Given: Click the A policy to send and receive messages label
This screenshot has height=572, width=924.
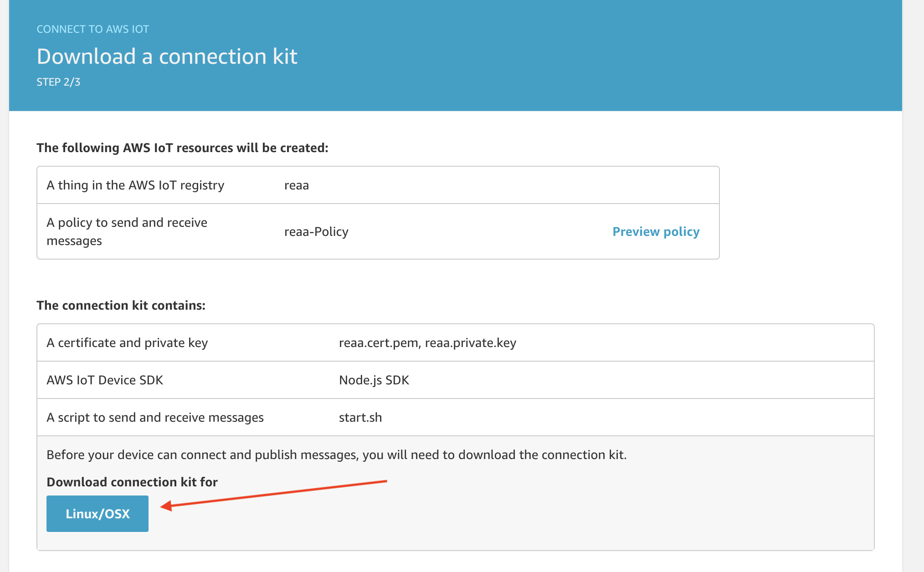Looking at the screenshot, I should click(127, 231).
